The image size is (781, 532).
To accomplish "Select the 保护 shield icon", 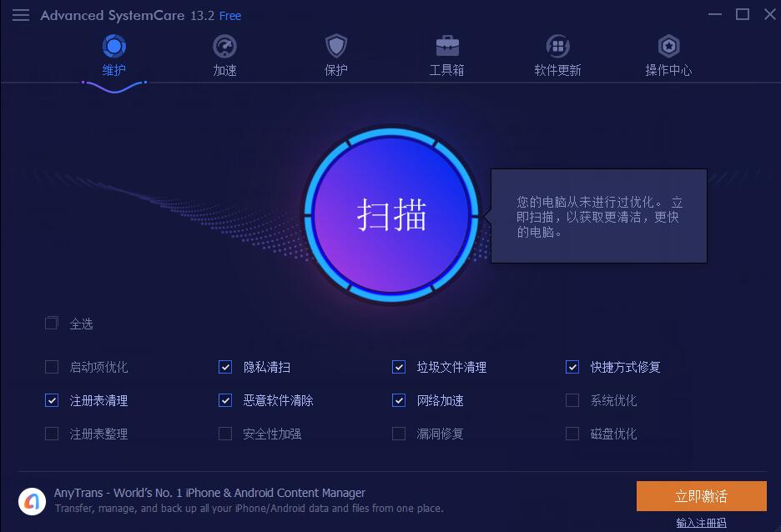I will [x=336, y=47].
